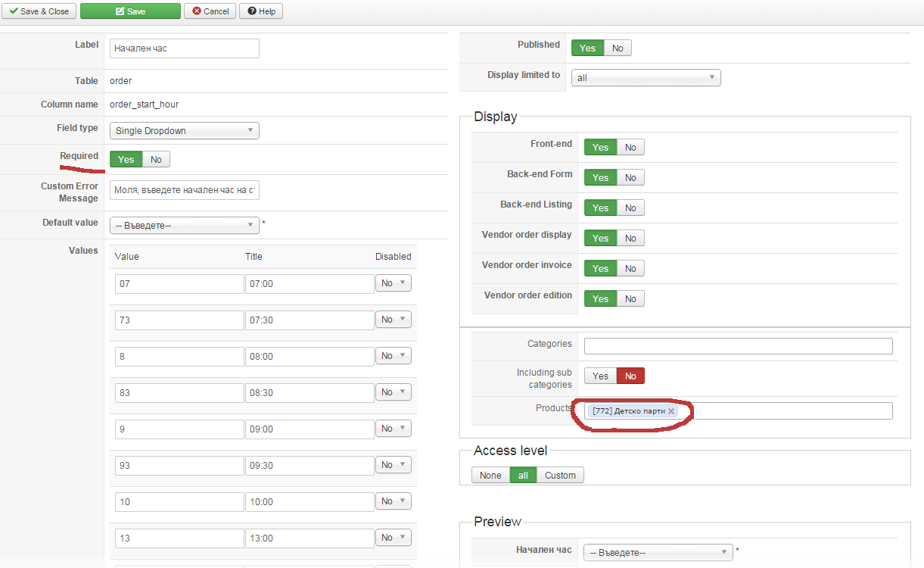Set Back-end Listing to No
Screen dimensions: 924x568
[630, 208]
